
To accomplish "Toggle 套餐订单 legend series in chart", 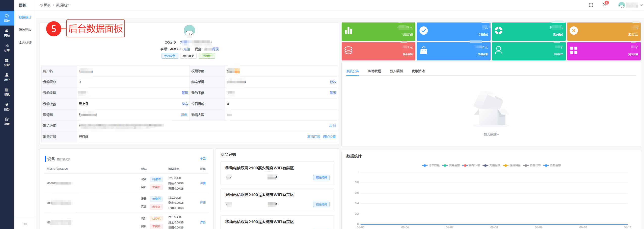I will click(x=532, y=165).
